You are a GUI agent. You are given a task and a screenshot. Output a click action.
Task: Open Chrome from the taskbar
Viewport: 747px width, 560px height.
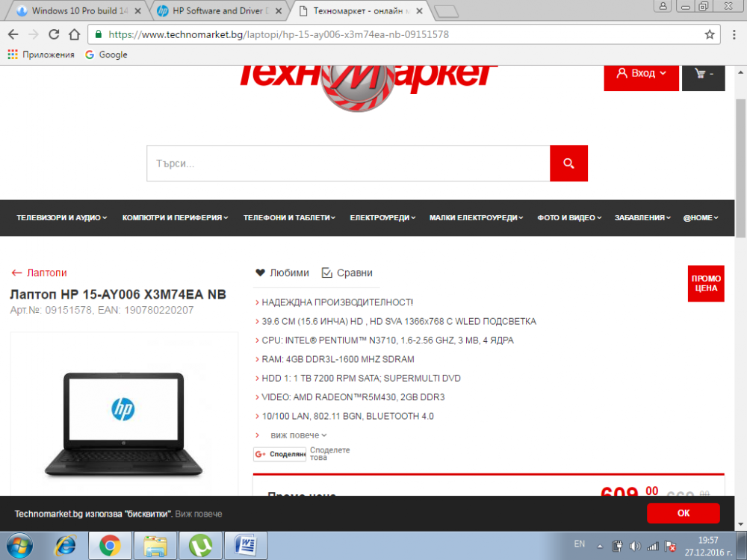click(110, 545)
